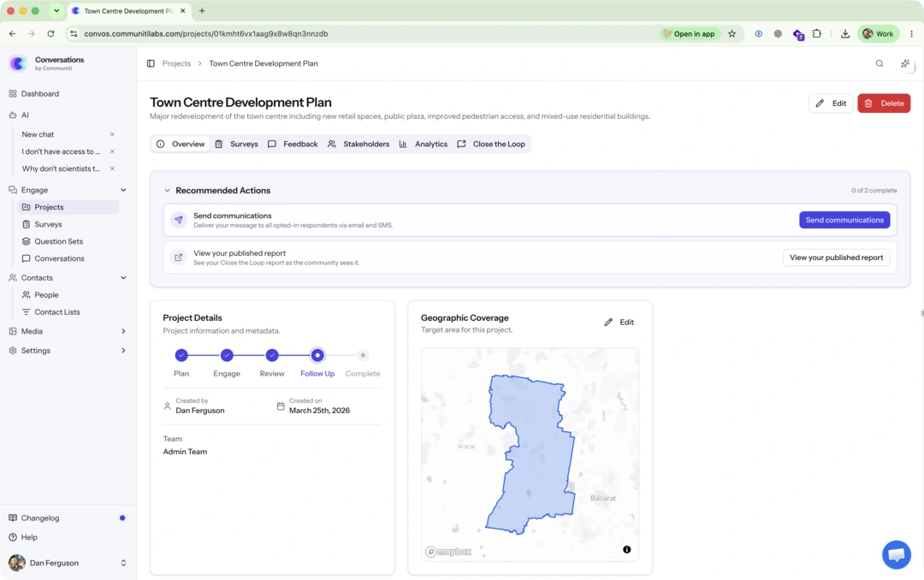This screenshot has width=924, height=580.
Task: Collapse the Contacts section chevron
Action: pyautogui.click(x=123, y=278)
